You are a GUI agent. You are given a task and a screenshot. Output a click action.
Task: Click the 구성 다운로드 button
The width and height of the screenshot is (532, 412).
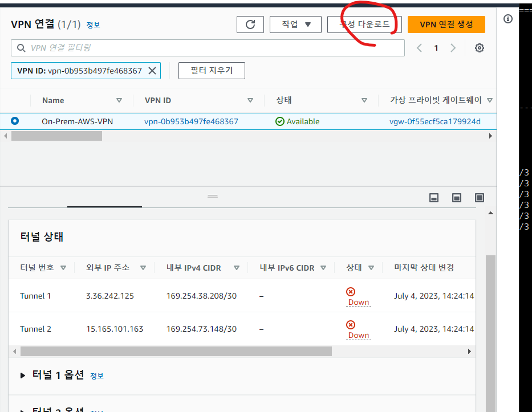[364, 25]
